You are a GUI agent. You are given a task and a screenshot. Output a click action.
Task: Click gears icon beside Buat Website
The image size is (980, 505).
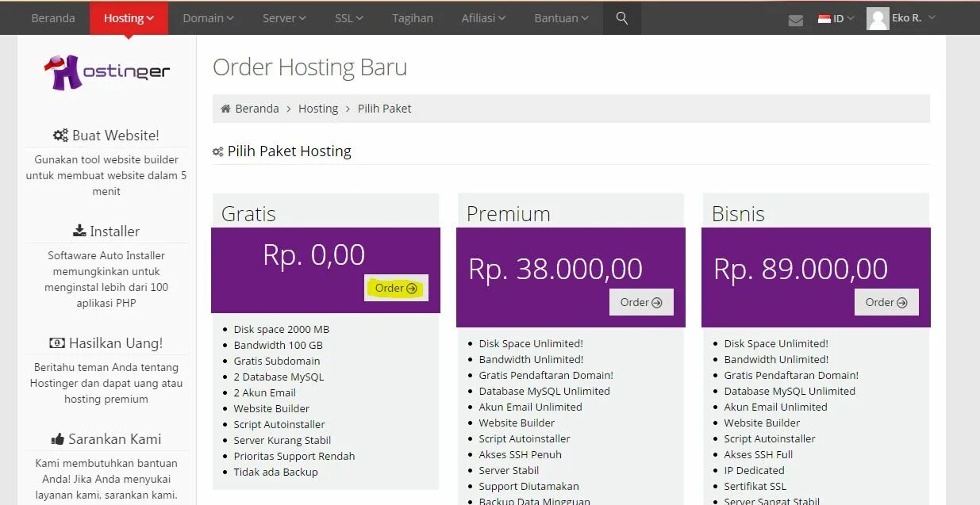tap(60, 136)
